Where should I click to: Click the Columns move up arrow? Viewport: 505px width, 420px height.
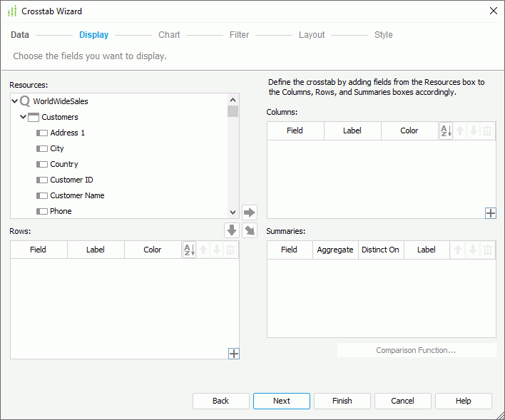[x=460, y=130]
